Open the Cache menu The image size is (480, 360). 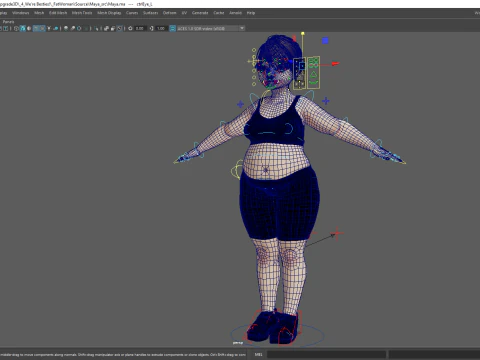219,13
